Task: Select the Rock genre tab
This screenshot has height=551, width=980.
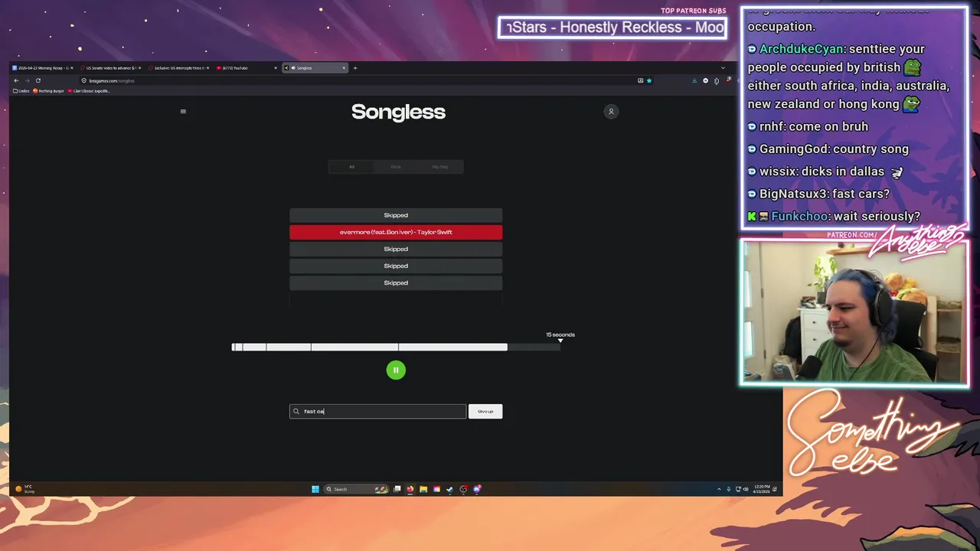Action: click(396, 167)
